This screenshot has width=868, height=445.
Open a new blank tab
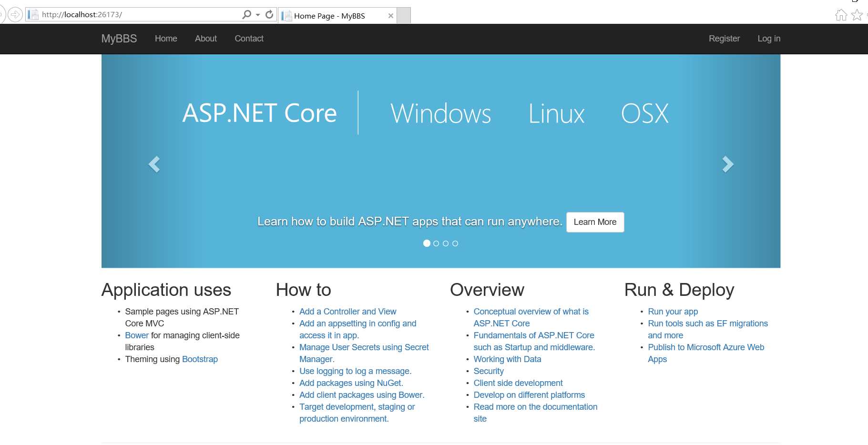404,16
